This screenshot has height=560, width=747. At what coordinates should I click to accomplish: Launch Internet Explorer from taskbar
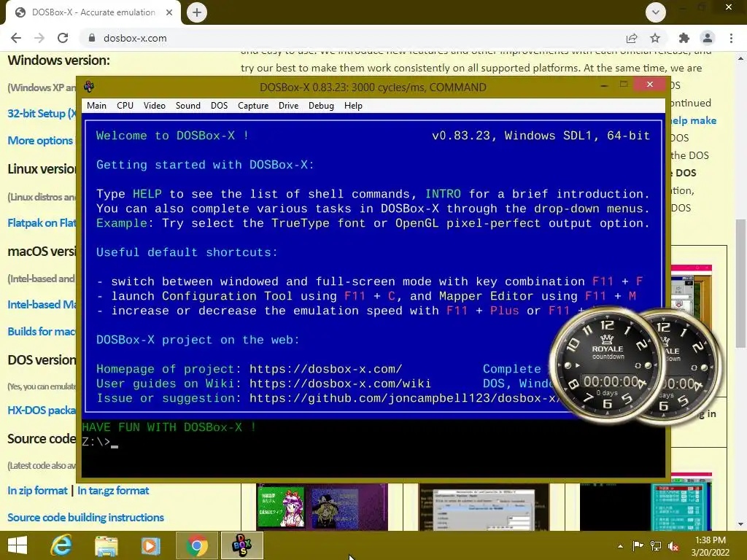point(62,545)
